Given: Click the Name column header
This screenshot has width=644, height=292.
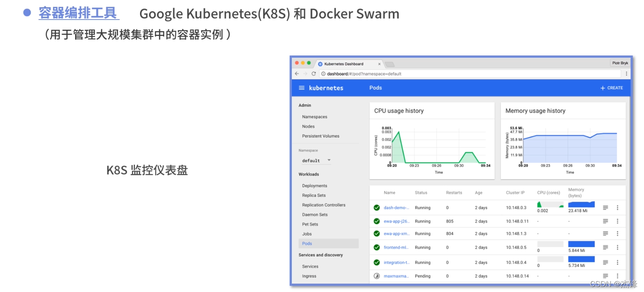Looking at the screenshot, I should click(389, 193).
